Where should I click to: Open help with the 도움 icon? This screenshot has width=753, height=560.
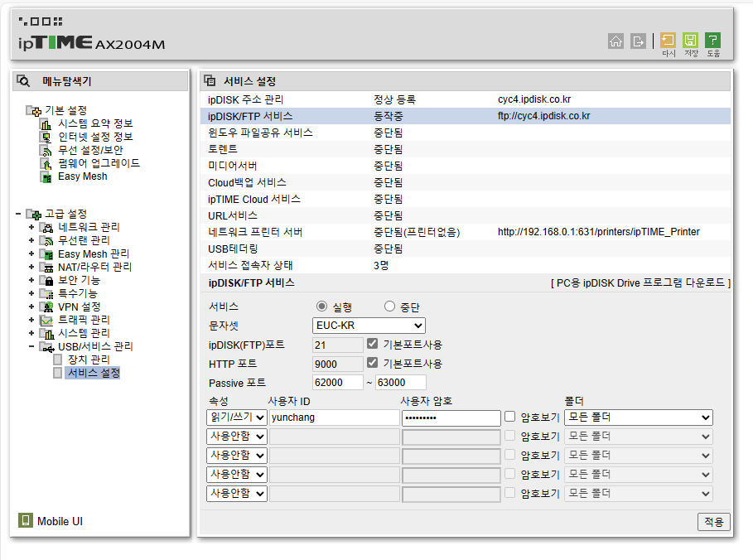712,40
